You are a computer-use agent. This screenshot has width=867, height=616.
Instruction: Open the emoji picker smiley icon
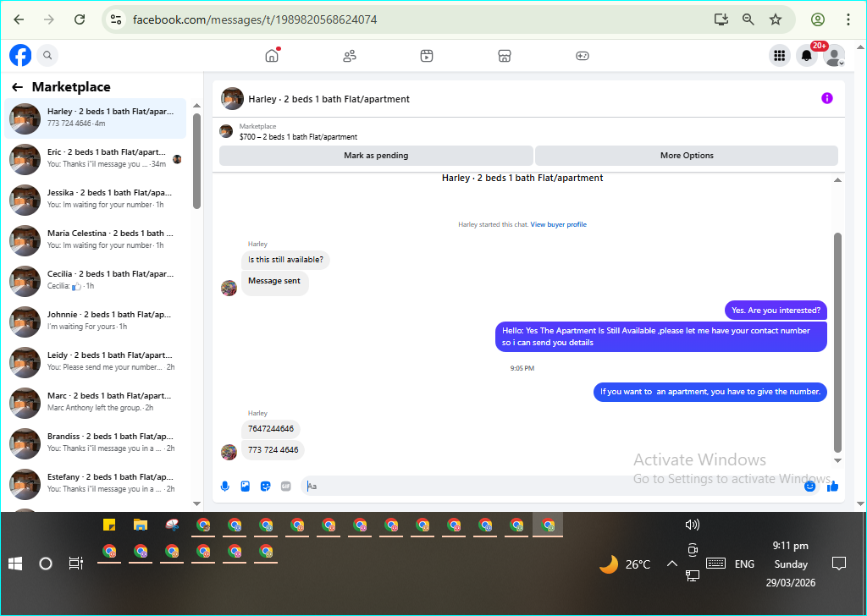[810, 487]
